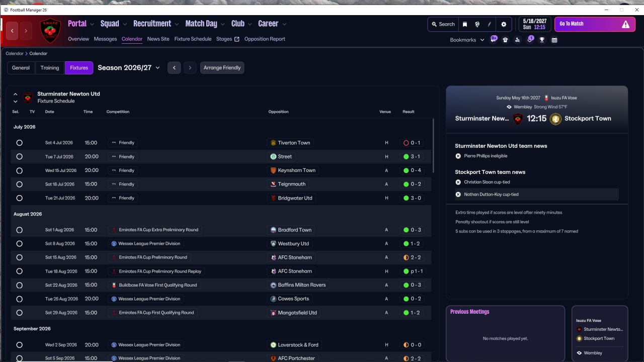This screenshot has height=362, width=644.
Task: Click the pencil edit icon in top toolbar
Action: [490, 24]
